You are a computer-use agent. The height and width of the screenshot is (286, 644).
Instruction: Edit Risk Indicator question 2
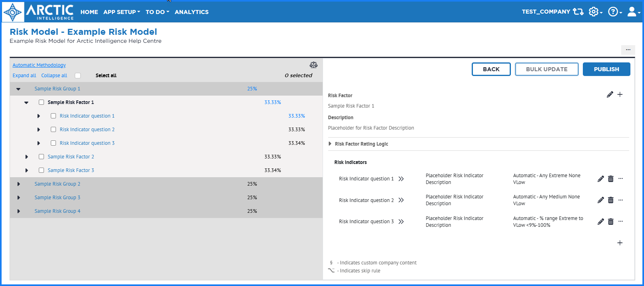pos(600,200)
